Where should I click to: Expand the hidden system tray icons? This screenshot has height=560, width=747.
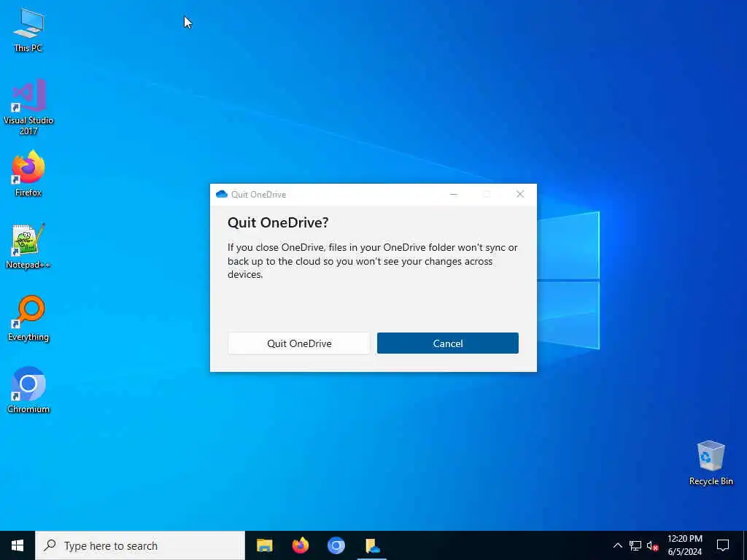point(617,545)
